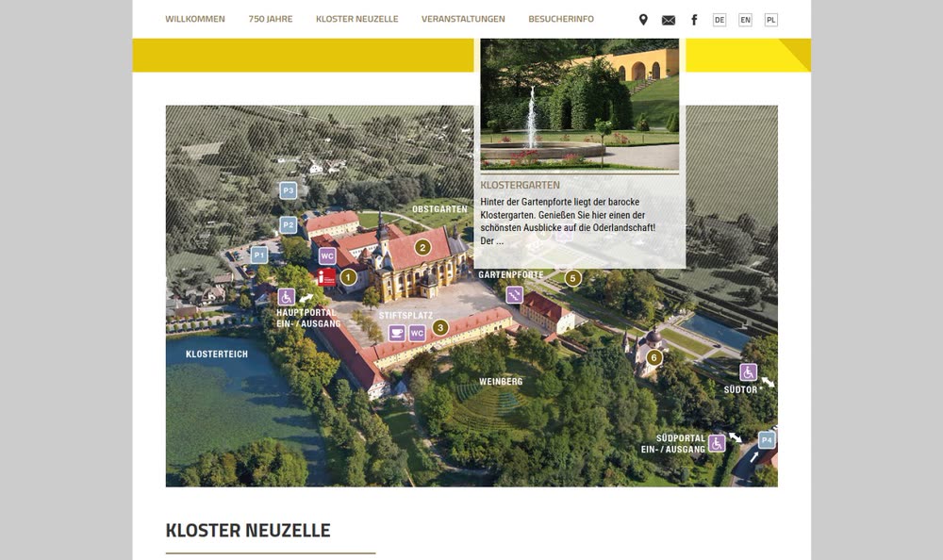The height and width of the screenshot is (560, 943).
Task: Select parking marker P2 on map
Action: coord(288,225)
